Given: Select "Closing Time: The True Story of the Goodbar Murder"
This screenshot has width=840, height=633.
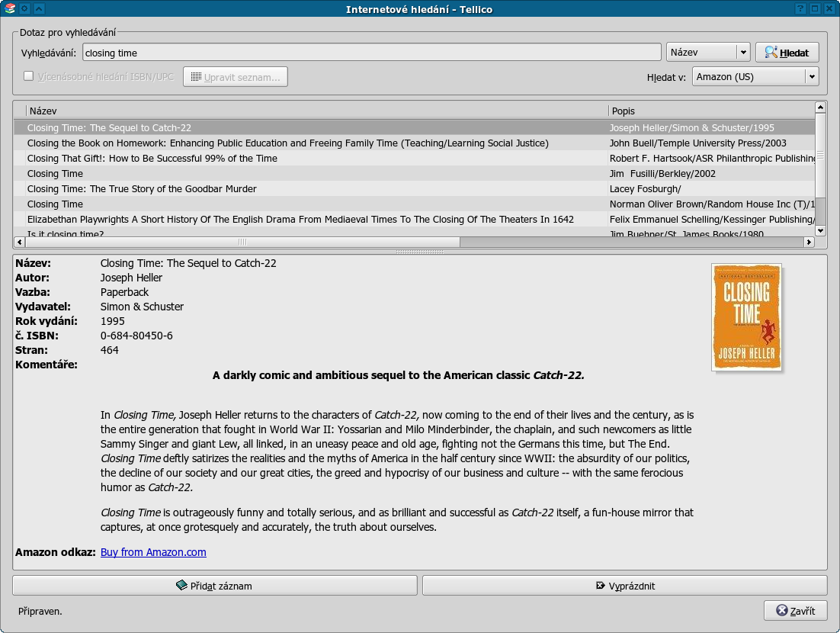Looking at the screenshot, I should 414,188.
